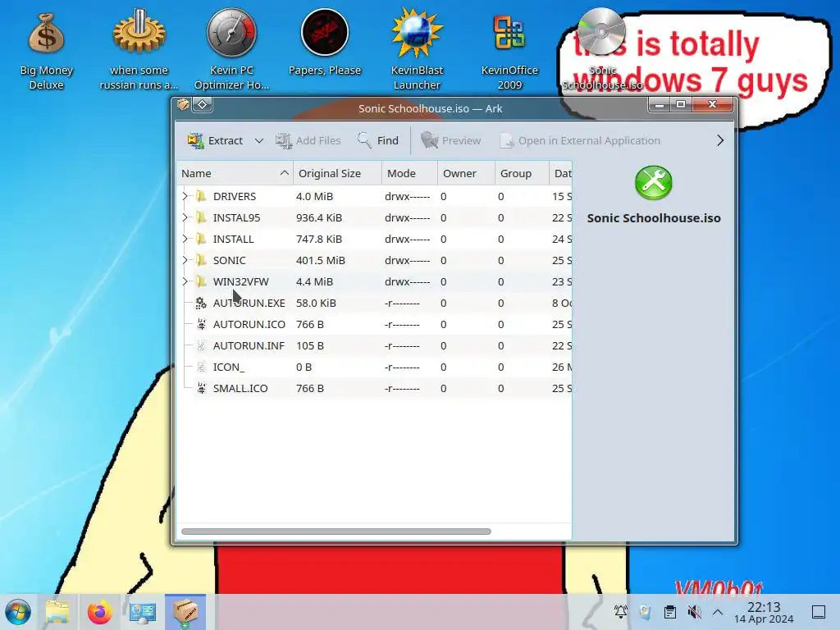Launch Kevin PC Optimizer desktop icon
840x630 pixels.
tap(231, 49)
